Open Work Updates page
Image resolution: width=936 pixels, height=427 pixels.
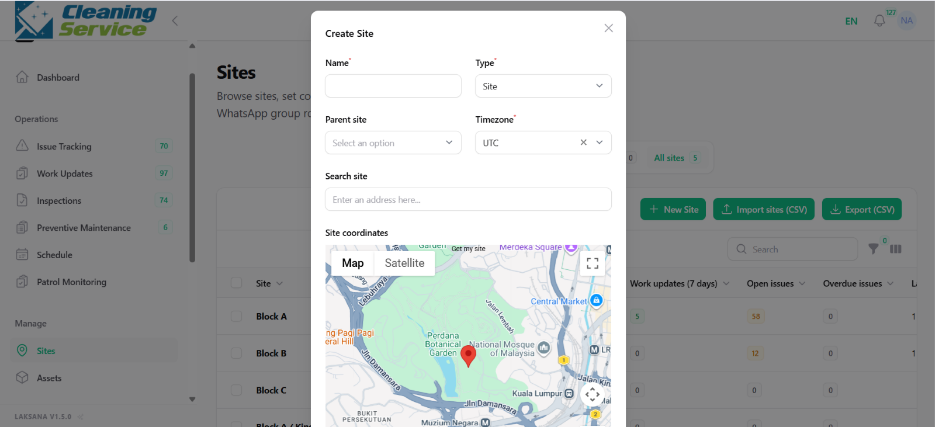64,174
